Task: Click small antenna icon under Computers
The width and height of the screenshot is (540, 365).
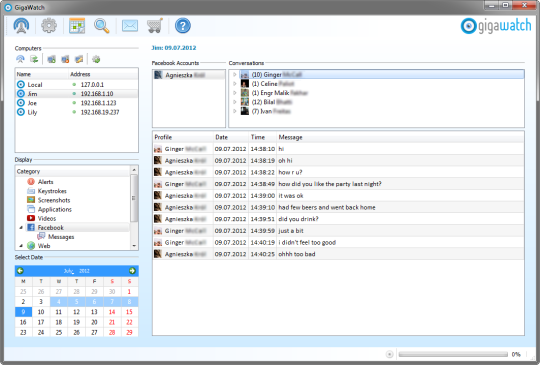Action: 20,59
